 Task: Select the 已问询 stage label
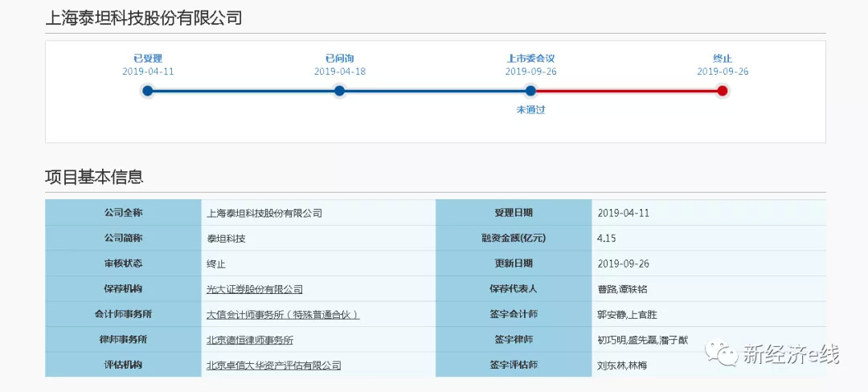click(339, 58)
